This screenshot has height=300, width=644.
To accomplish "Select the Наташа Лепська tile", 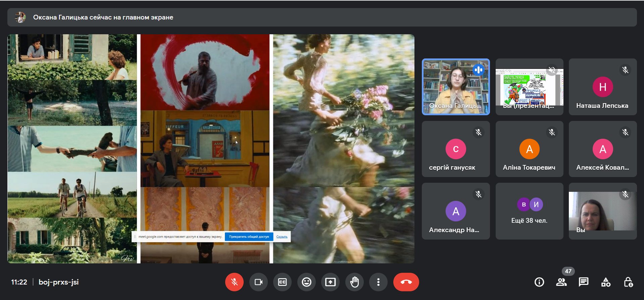I will 603,87.
